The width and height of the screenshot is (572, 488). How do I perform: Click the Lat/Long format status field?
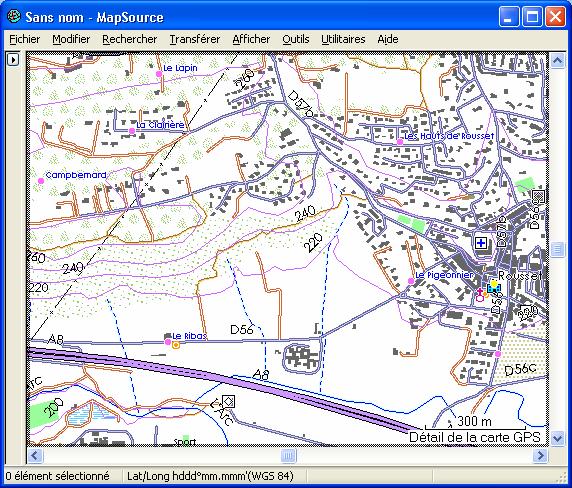[x=210, y=476]
